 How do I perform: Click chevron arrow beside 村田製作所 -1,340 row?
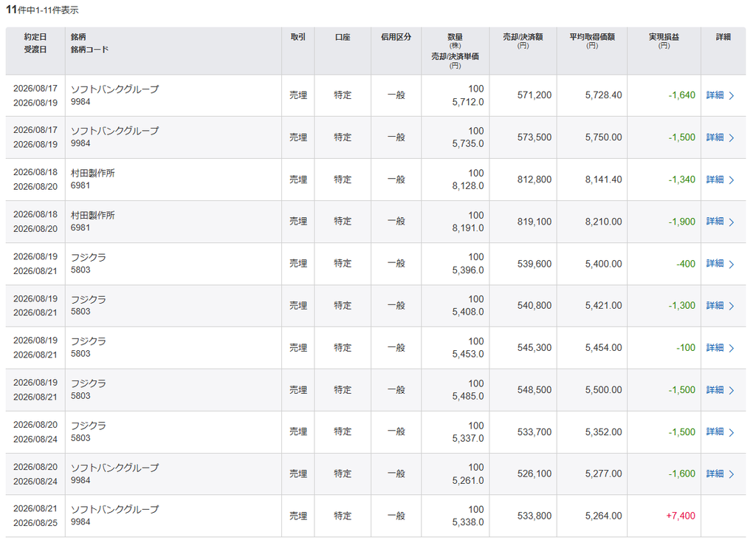[732, 180]
